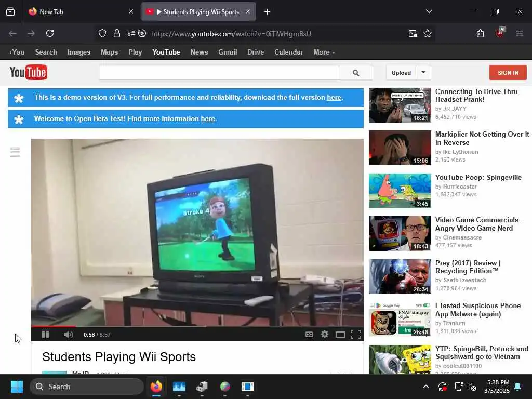Click the autoplay blocked icon
Viewport: 532px width, 399px height.
tap(142, 34)
